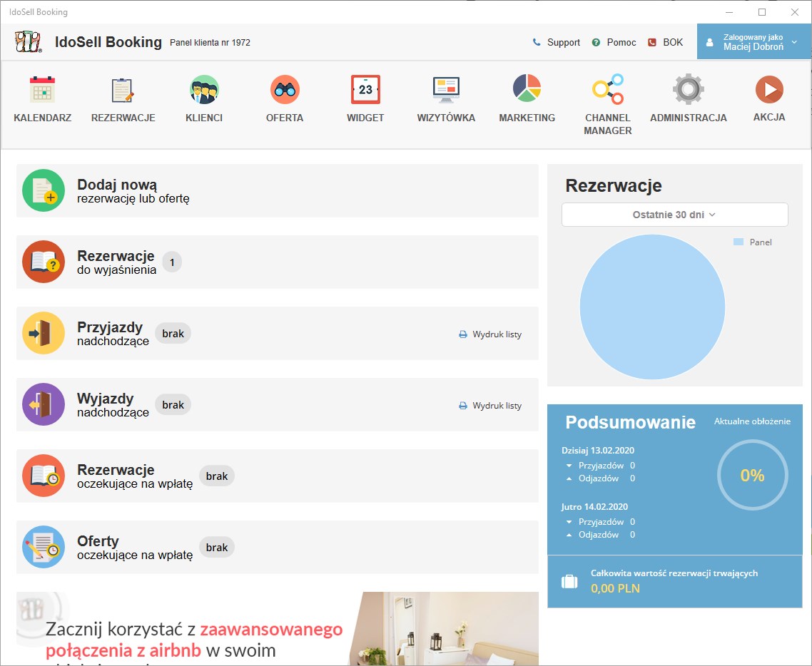Click the yellow Przyjazdy door icon
This screenshot has width=812, height=666.
44,333
